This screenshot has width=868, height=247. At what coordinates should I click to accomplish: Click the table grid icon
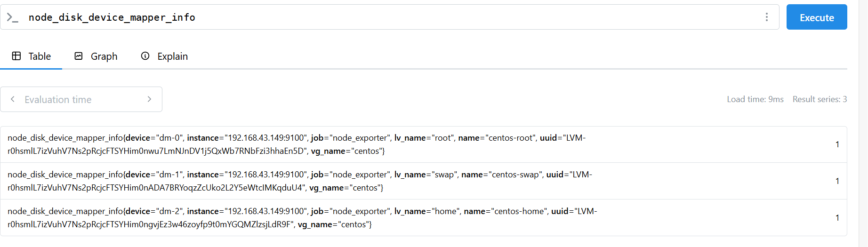pos(16,56)
